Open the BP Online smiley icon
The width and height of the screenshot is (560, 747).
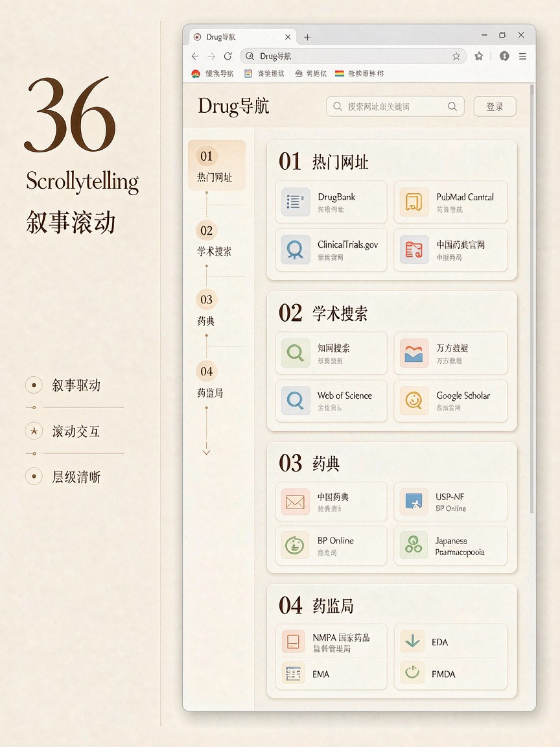[x=296, y=545]
